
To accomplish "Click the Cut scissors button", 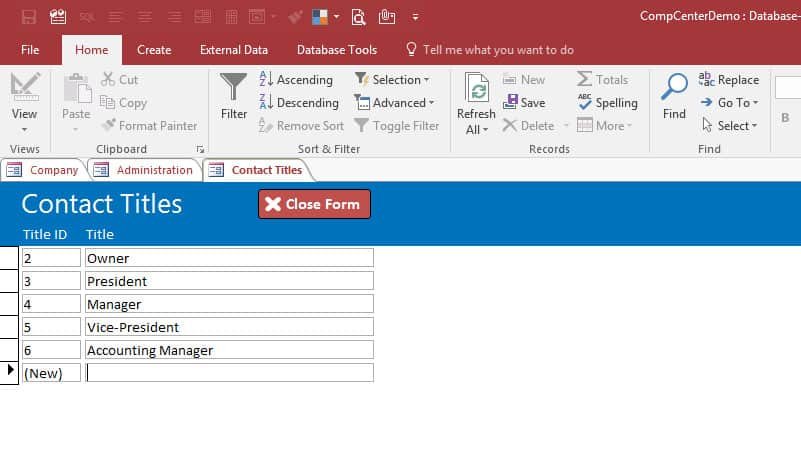I will click(120, 80).
